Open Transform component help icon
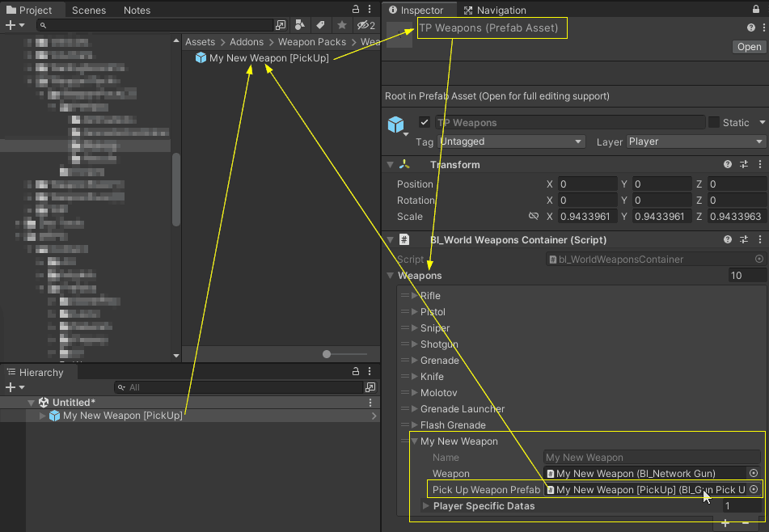 pos(728,165)
